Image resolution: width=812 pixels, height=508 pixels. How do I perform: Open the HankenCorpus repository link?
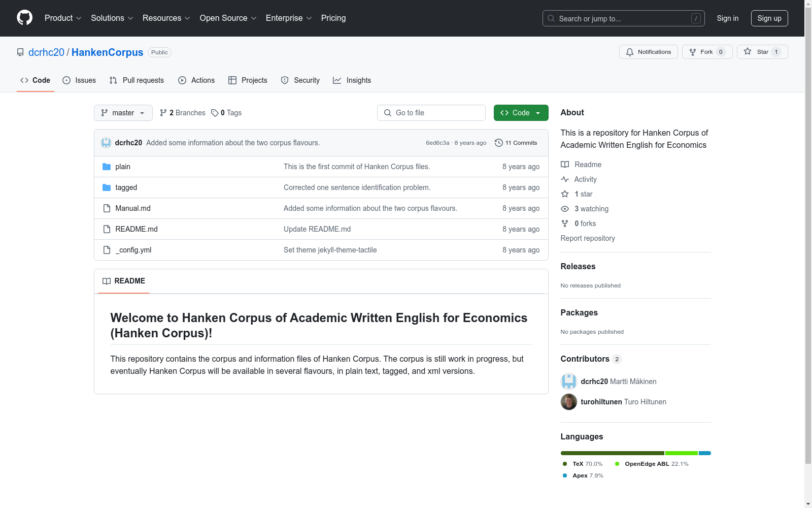point(108,52)
